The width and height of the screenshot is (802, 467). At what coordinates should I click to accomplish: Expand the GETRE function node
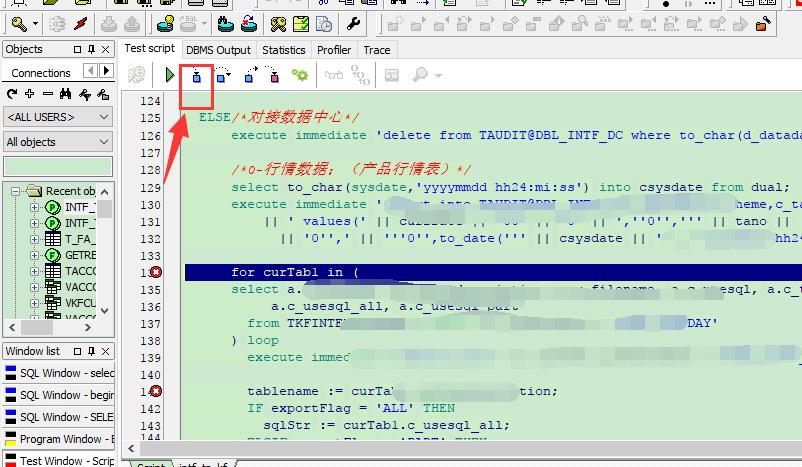34,255
